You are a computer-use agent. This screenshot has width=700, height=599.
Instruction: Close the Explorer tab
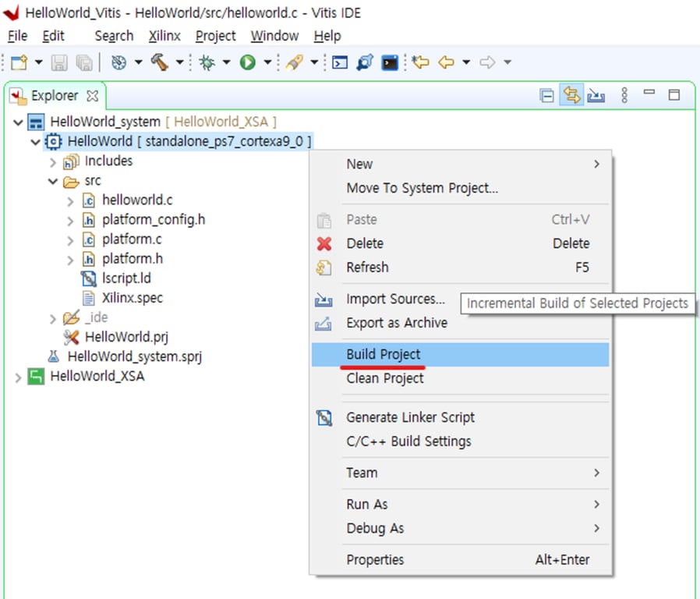[x=93, y=96]
